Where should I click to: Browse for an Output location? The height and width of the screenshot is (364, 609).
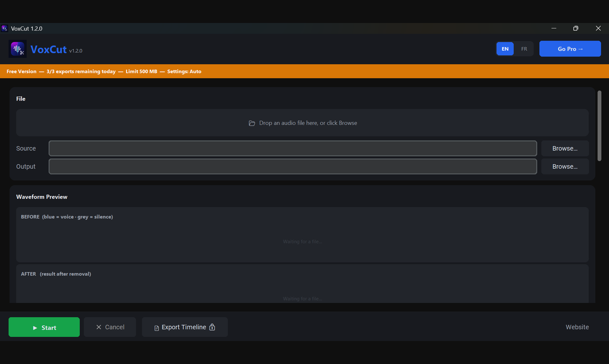(x=565, y=167)
